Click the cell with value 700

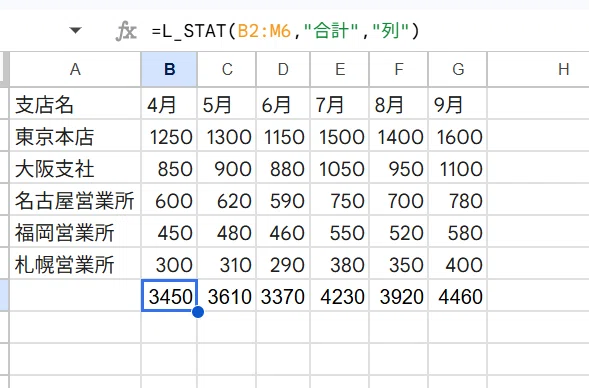[x=399, y=199]
